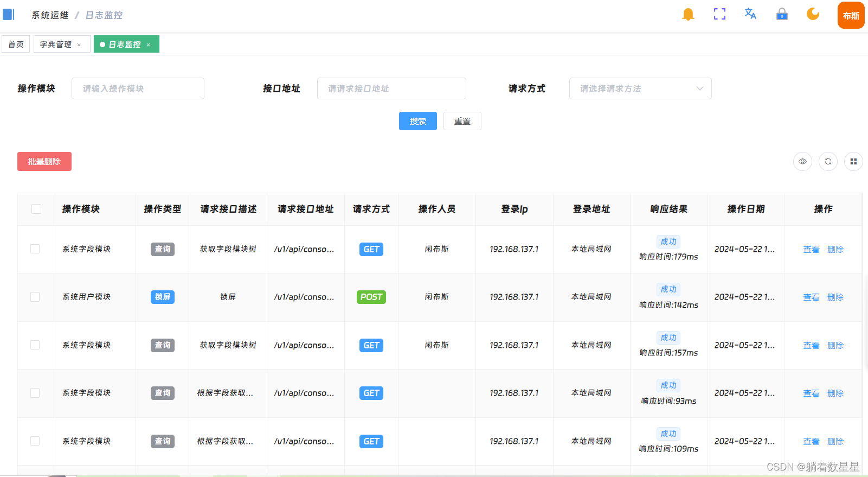Click the POST method tag
The image size is (868, 477).
pos(371,297)
